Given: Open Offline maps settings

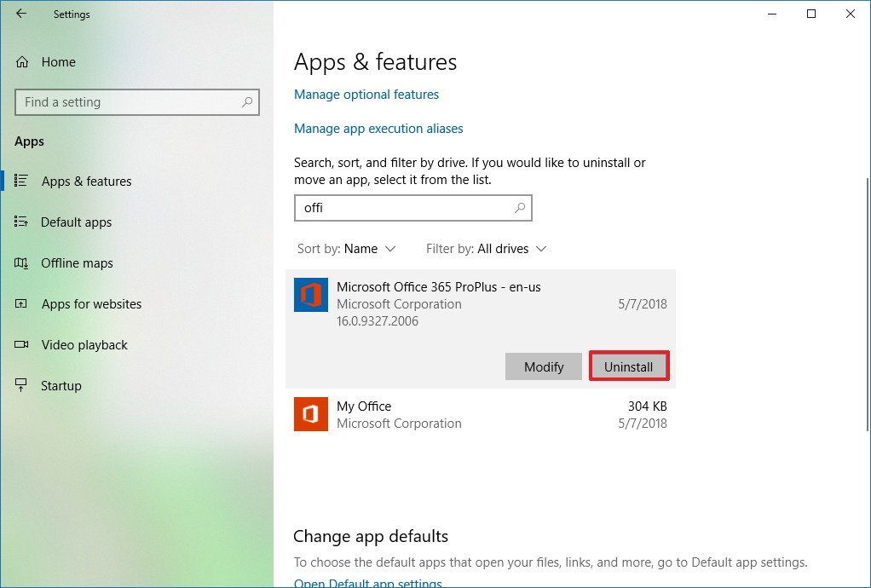Looking at the screenshot, I should (77, 262).
